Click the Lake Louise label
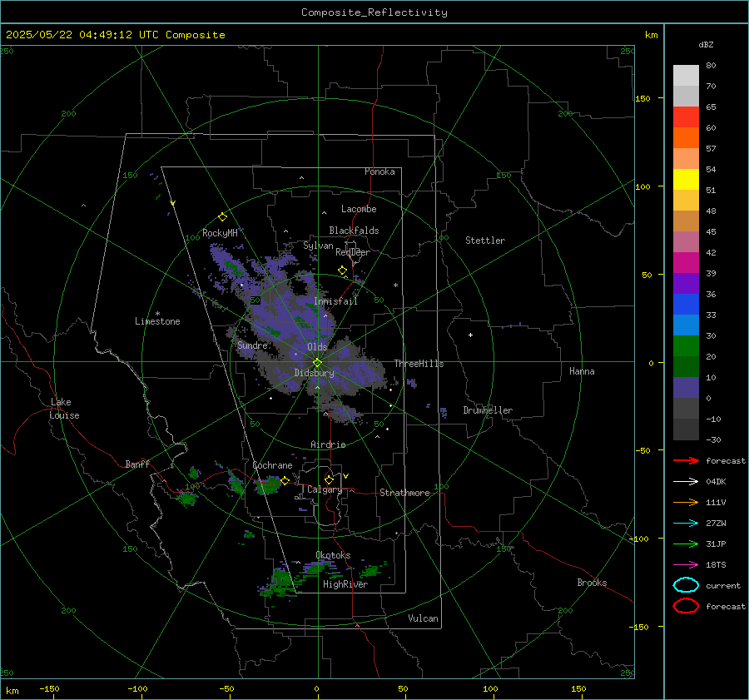Viewport: 749px width, 700px height. [x=64, y=409]
